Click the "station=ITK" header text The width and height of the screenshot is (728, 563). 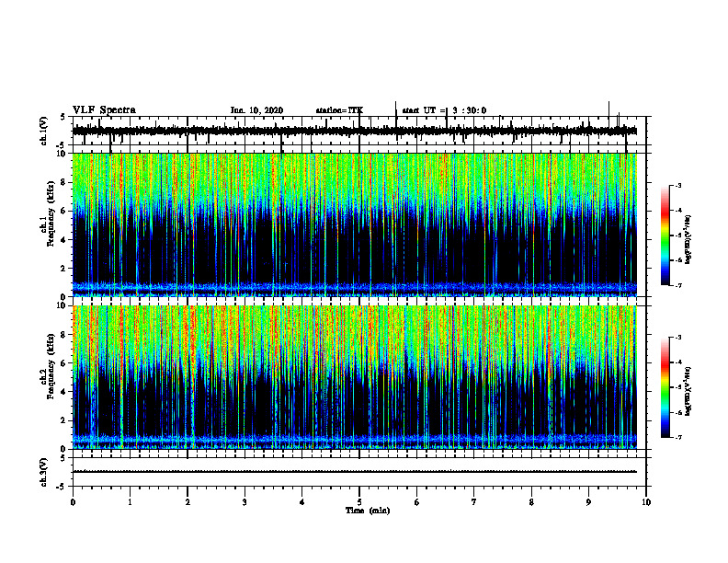pyautogui.click(x=339, y=110)
